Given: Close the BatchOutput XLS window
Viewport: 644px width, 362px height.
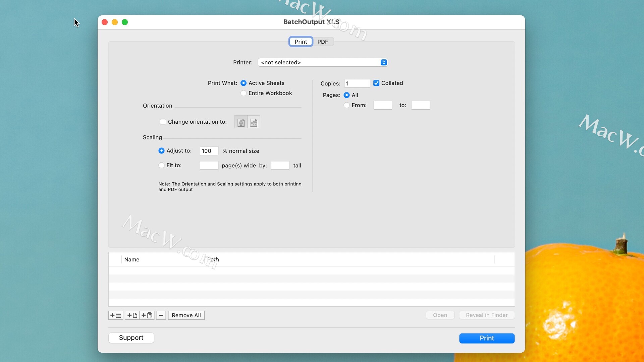Looking at the screenshot, I should (x=105, y=22).
